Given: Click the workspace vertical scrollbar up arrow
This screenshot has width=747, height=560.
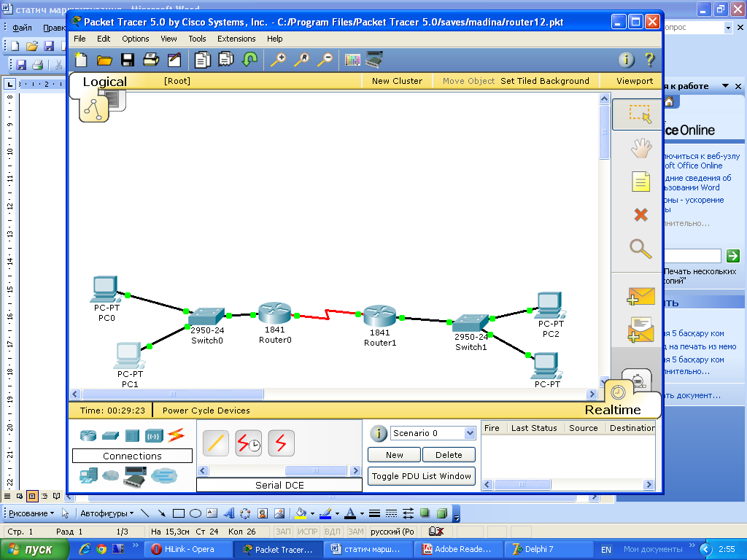Looking at the screenshot, I should [604, 99].
